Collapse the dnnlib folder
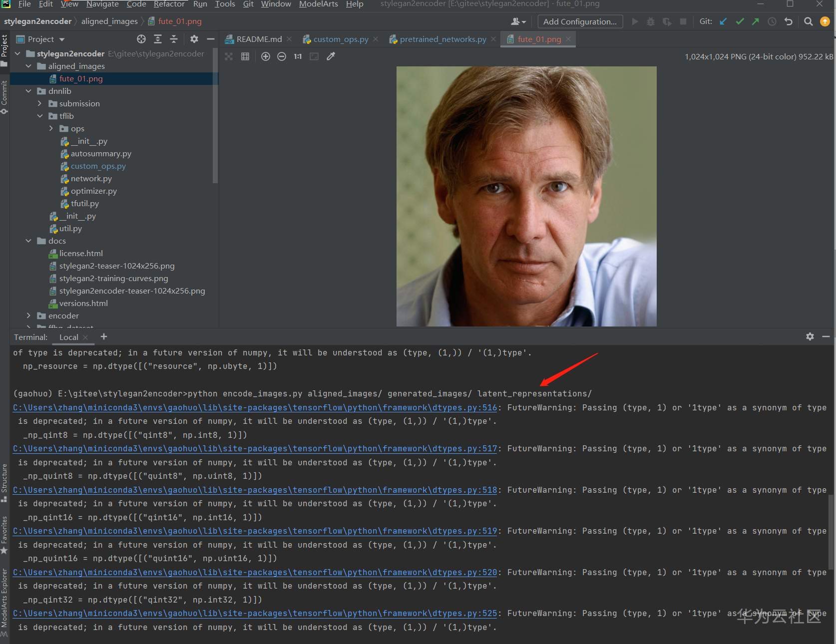Viewport: 836px width, 644px height. point(28,91)
